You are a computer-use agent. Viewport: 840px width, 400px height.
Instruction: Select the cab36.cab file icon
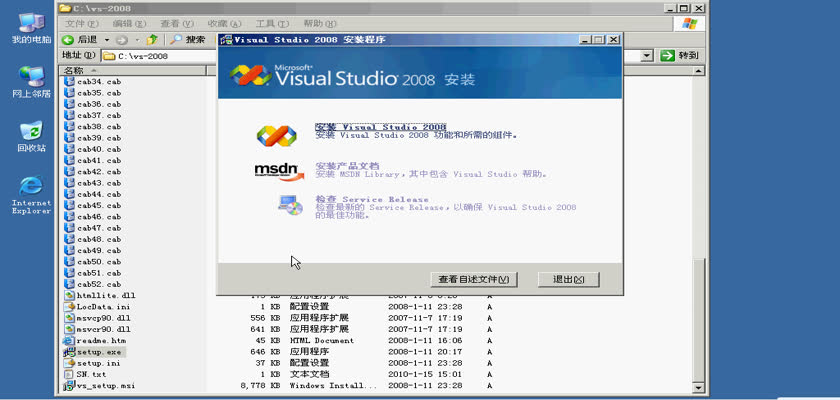(x=69, y=104)
